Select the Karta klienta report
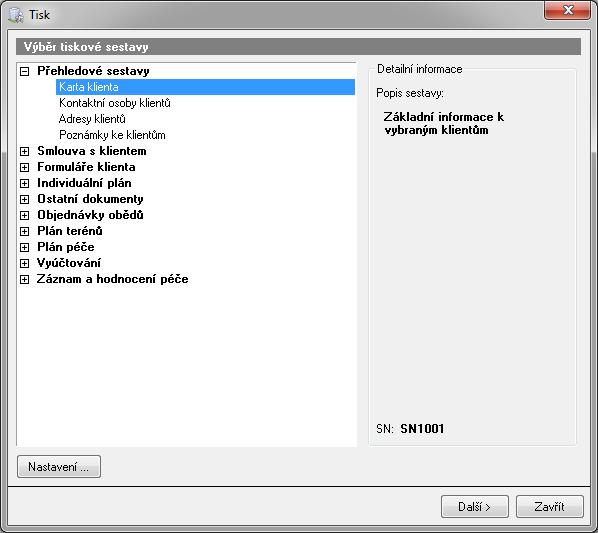 click(x=205, y=87)
